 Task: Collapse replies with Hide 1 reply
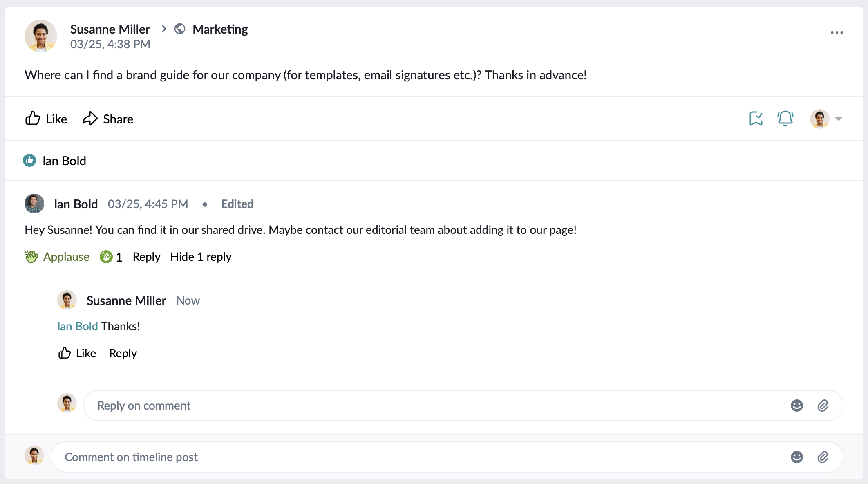point(201,257)
